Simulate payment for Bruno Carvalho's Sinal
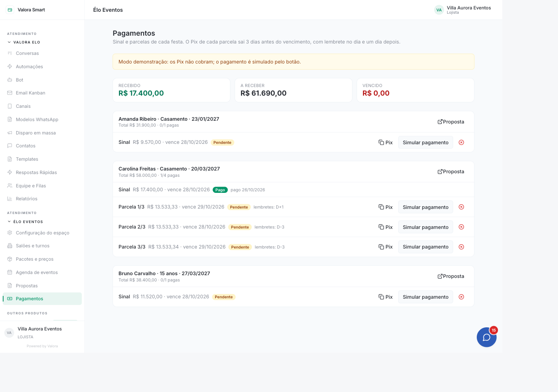 [425, 297]
